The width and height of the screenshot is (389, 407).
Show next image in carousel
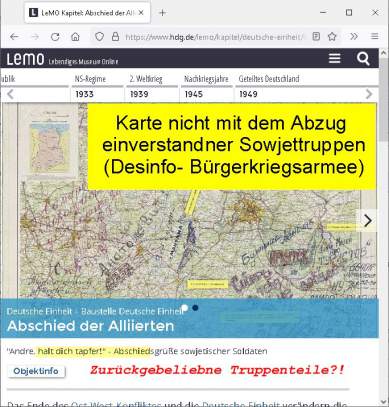pos(367,220)
